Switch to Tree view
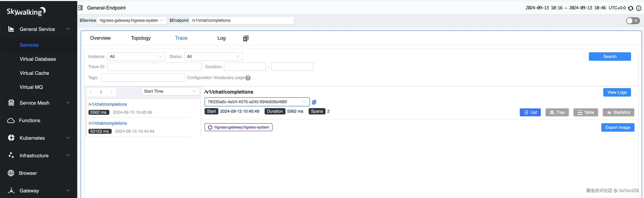644x198 pixels. pos(557,113)
